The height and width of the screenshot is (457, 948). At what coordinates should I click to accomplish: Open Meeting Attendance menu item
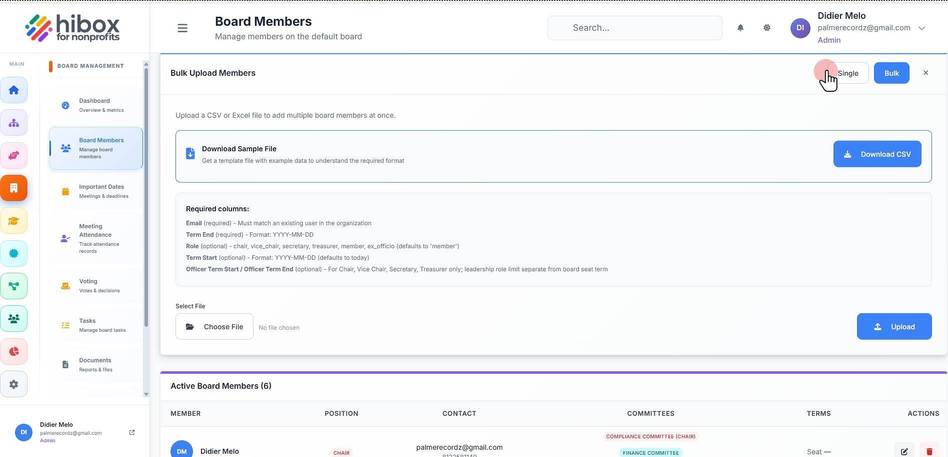point(96,238)
